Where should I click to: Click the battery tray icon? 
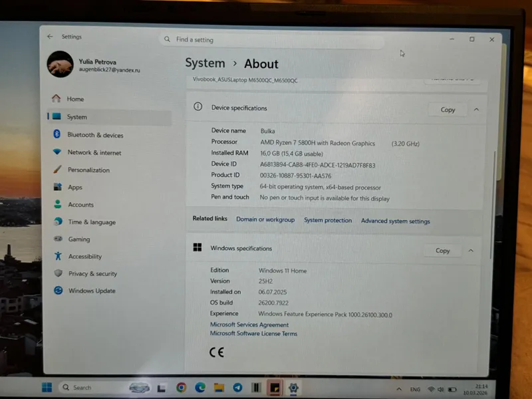click(452, 390)
